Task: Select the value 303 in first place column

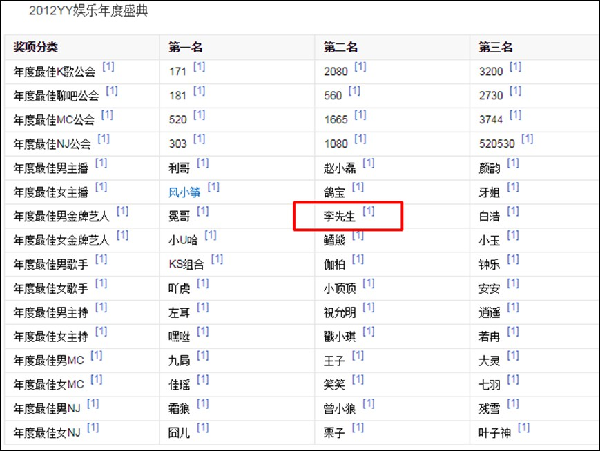Action: [178, 144]
